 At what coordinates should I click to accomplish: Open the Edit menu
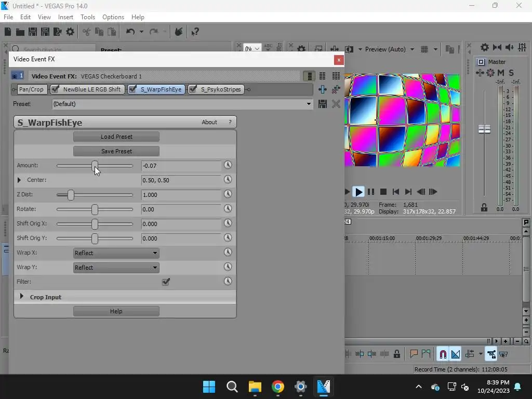25,17
